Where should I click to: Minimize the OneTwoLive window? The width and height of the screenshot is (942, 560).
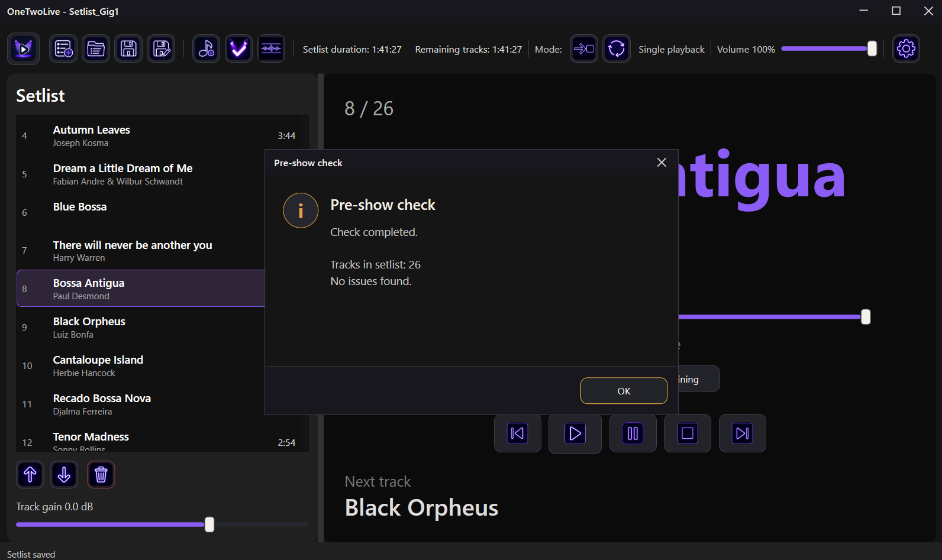[x=864, y=11]
